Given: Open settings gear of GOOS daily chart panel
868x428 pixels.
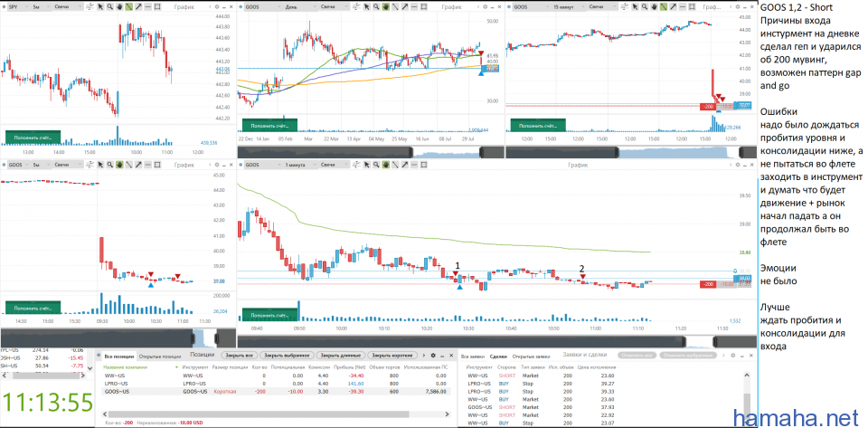Looking at the screenshot, I should point(485,6).
